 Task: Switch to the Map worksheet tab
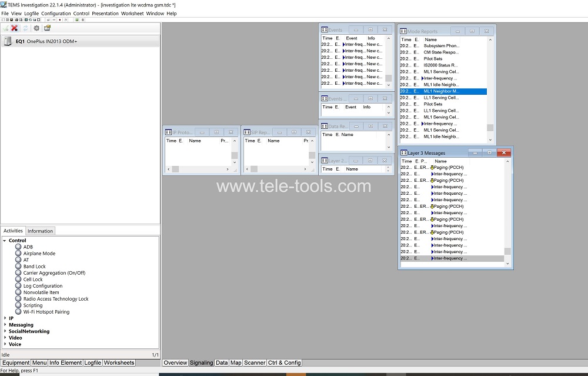point(236,363)
